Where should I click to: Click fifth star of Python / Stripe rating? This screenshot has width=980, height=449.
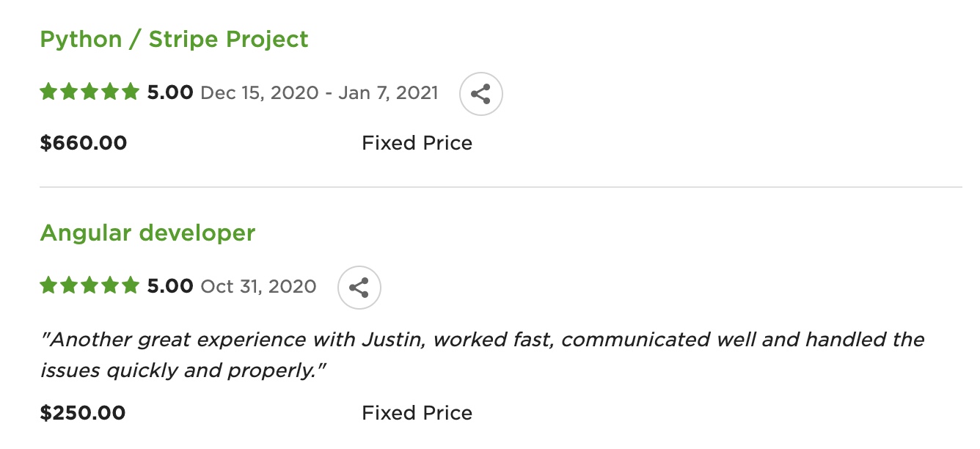coord(130,92)
